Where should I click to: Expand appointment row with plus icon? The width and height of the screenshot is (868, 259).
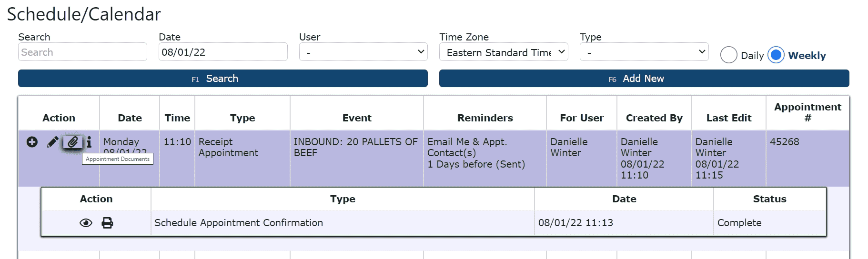tap(32, 142)
